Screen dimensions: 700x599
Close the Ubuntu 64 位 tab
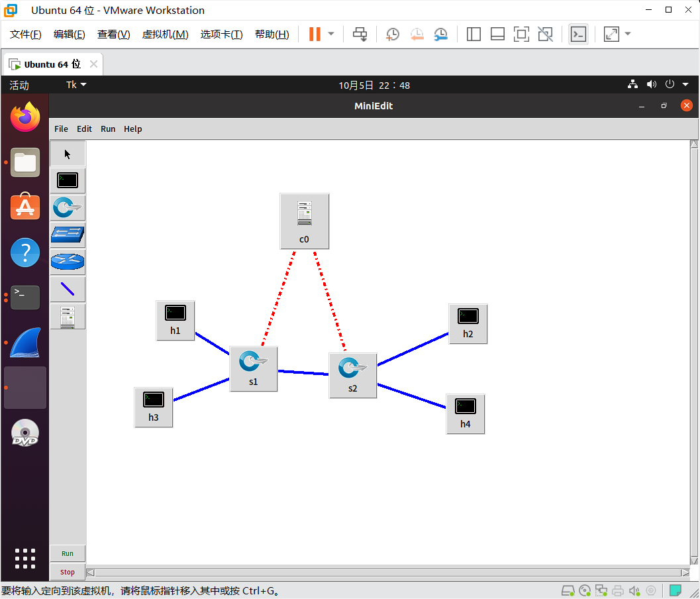(93, 64)
